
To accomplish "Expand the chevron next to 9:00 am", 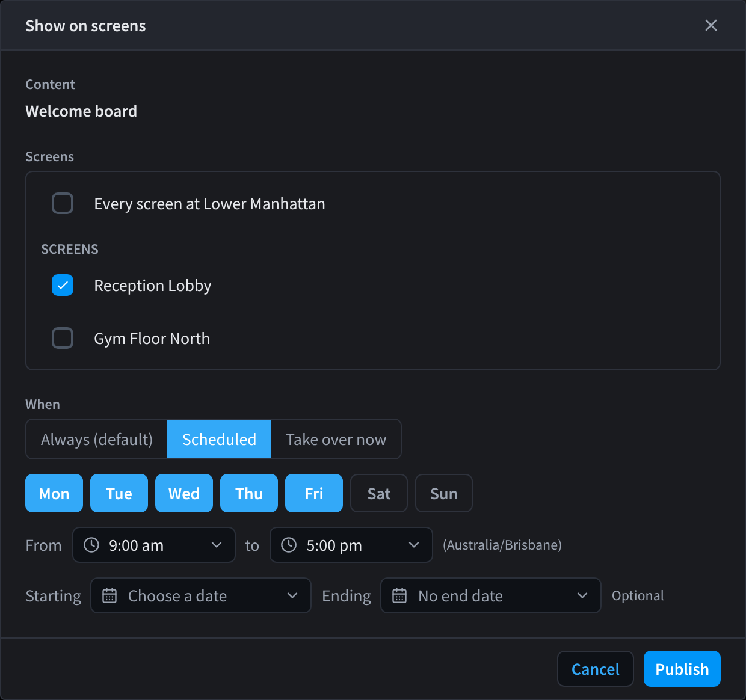I will click(217, 545).
